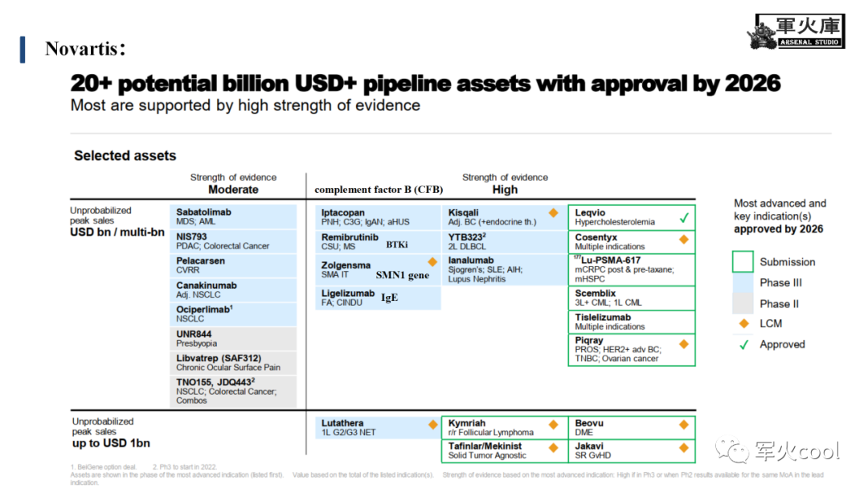Click the BeiGene option deal footnote
The height and width of the screenshot is (489, 868).
103,466
